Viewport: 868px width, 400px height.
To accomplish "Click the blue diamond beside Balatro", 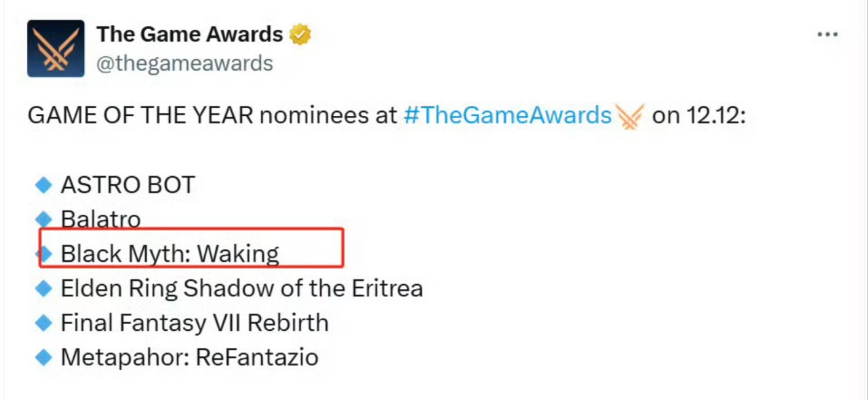I will tap(43, 218).
